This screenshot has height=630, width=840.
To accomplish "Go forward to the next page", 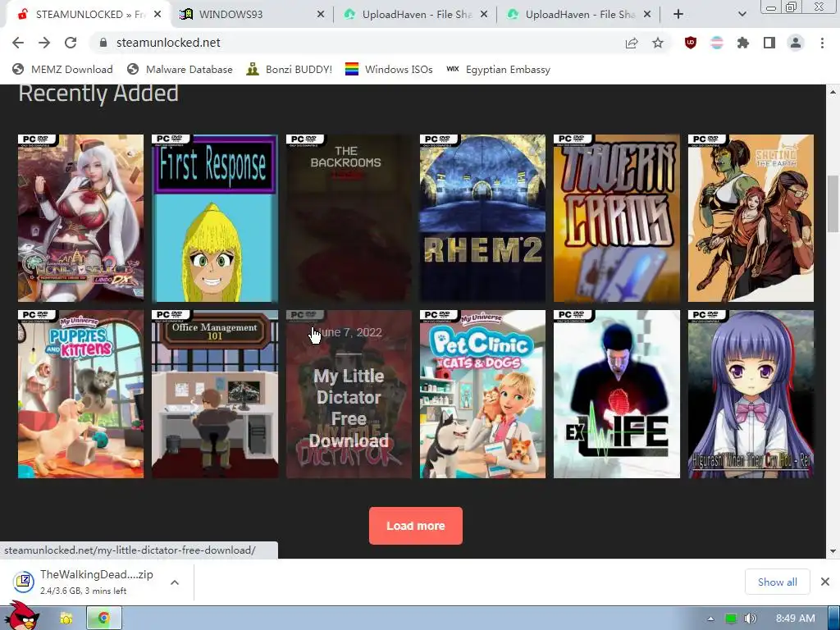I will click(44, 43).
